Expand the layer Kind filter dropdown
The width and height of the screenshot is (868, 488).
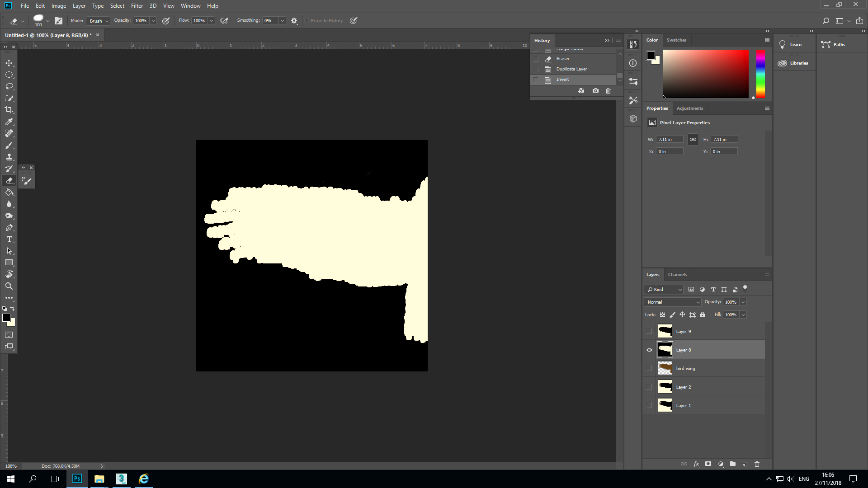point(664,289)
